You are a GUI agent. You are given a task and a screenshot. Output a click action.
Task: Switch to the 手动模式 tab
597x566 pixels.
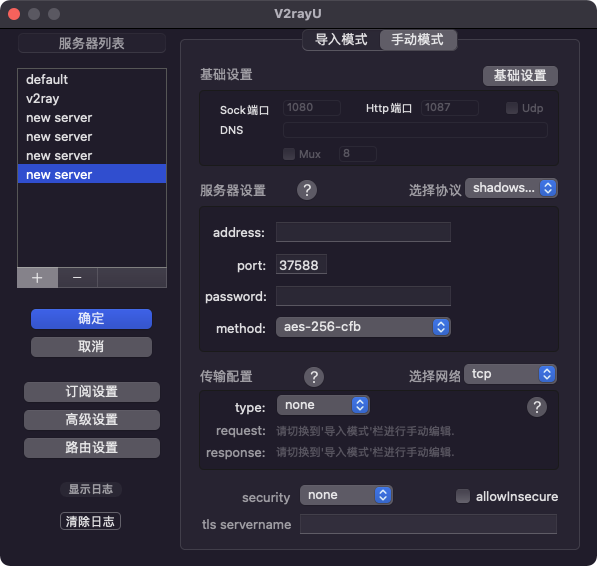point(418,40)
